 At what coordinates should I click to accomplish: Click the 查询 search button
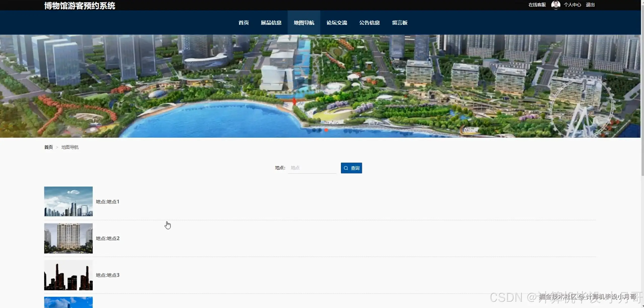point(351,168)
